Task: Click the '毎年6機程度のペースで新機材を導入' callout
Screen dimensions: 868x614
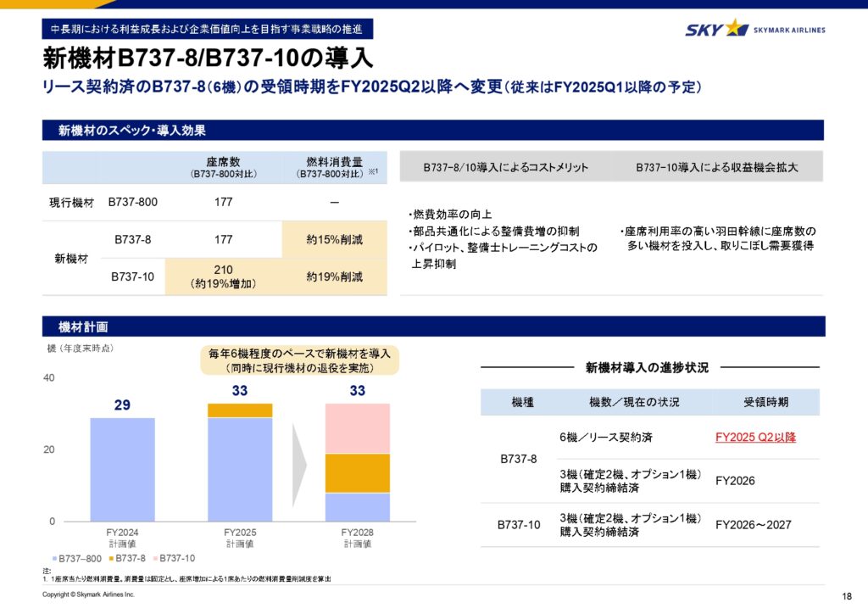Action: pos(299,360)
